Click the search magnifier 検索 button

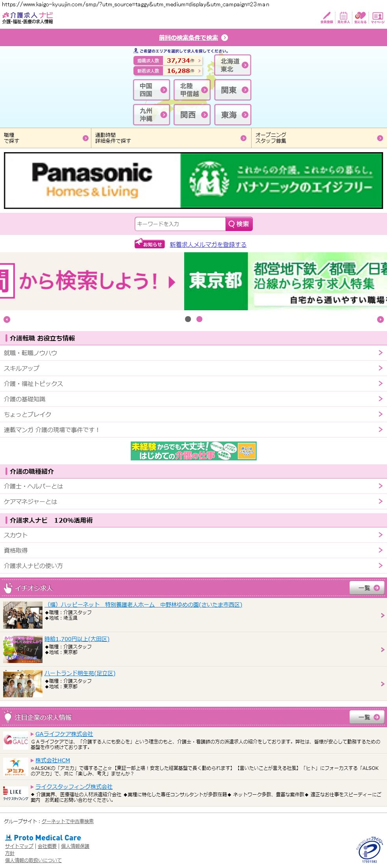(239, 224)
